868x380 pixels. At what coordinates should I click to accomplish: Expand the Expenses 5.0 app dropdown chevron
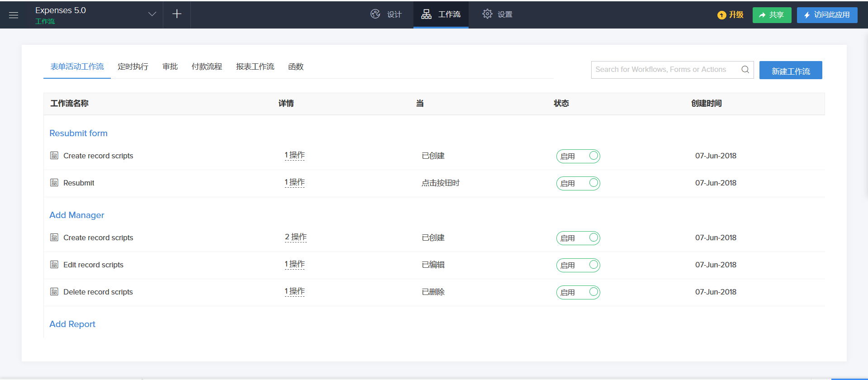point(152,14)
